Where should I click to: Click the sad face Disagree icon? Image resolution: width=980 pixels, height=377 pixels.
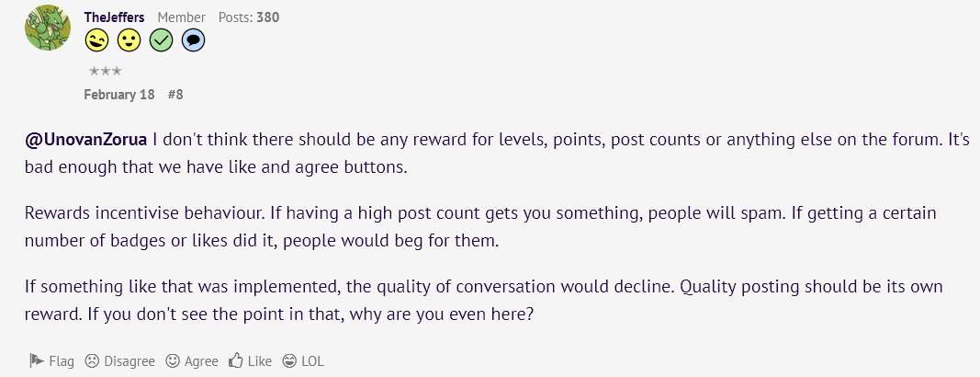coord(92,360)
